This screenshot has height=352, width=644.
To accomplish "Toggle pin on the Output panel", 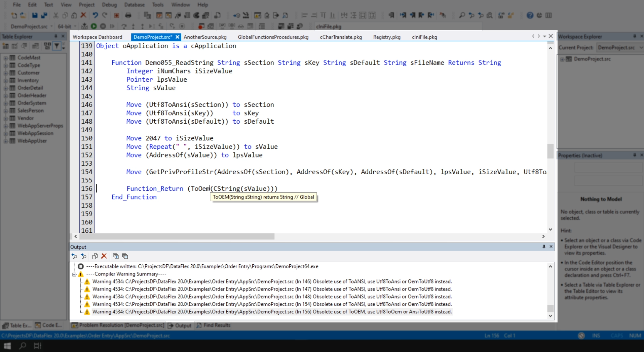I will pos(543,247).
